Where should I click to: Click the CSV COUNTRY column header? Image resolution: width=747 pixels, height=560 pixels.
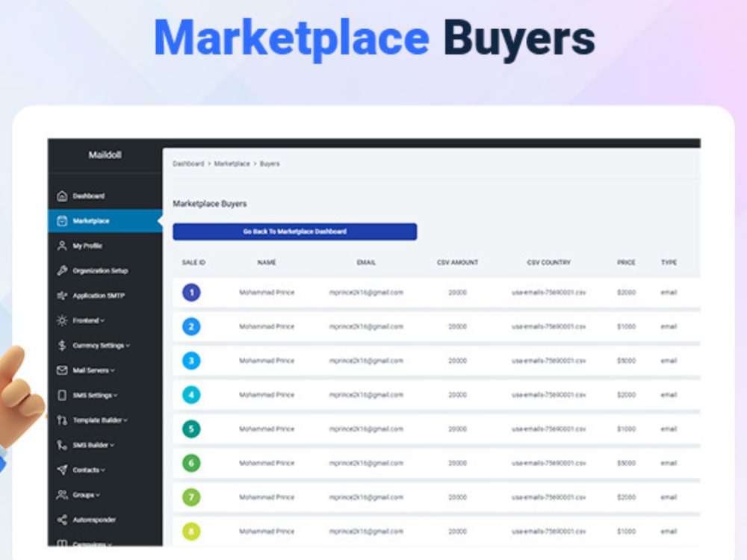click(x=549, y=262)
